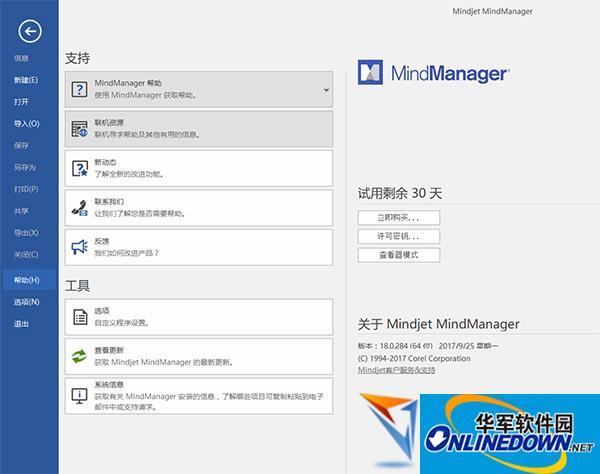Click the 反馈 megaphone icon
The height and width of the screenshot is (474, 600).
(80, 247)
